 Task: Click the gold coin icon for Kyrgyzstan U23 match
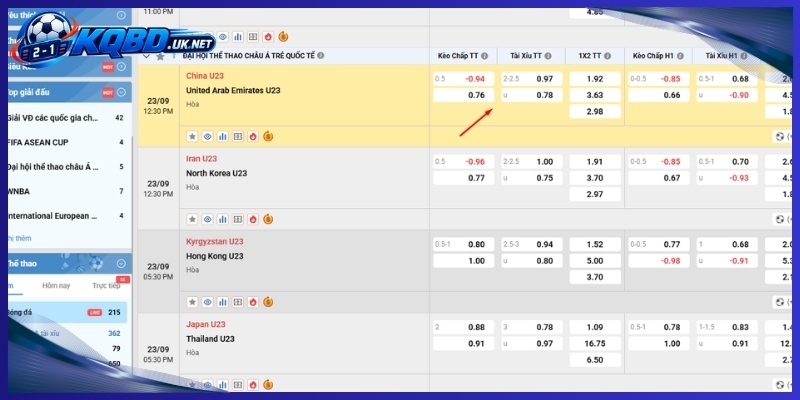click(268, 302)
